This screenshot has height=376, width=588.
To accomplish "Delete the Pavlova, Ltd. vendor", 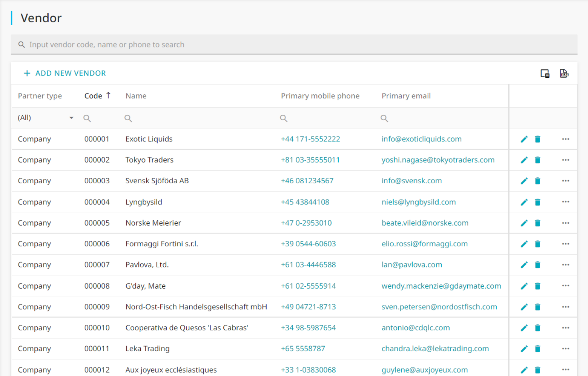I will [538, 265].
